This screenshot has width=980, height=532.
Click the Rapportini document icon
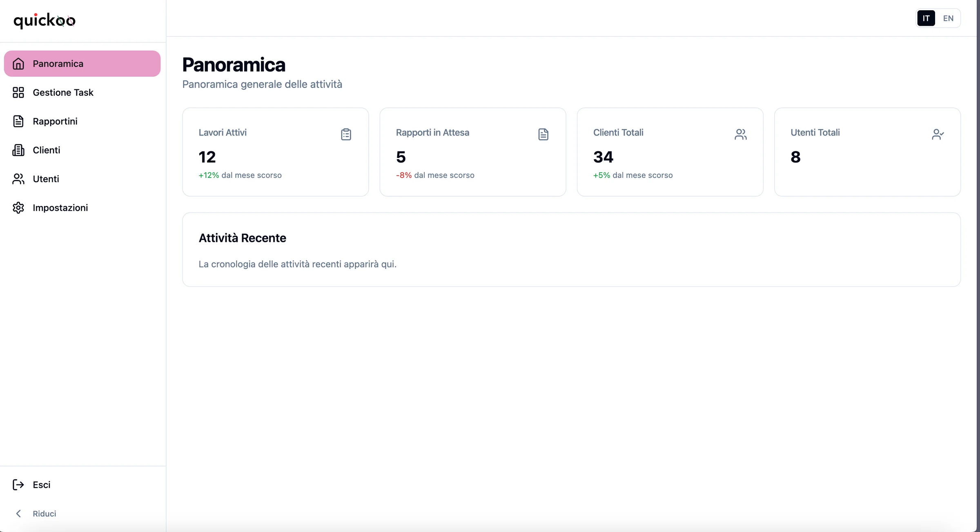coord(18,121)
